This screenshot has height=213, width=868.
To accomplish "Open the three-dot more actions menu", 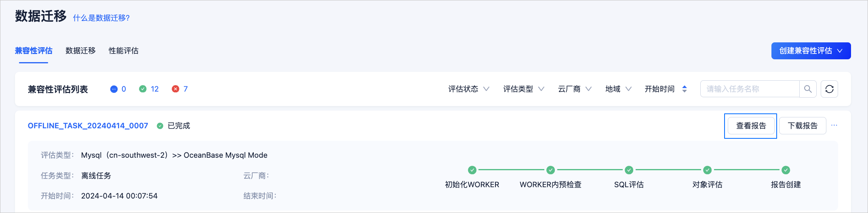I will pyautogui.click(x=834, y=125).
